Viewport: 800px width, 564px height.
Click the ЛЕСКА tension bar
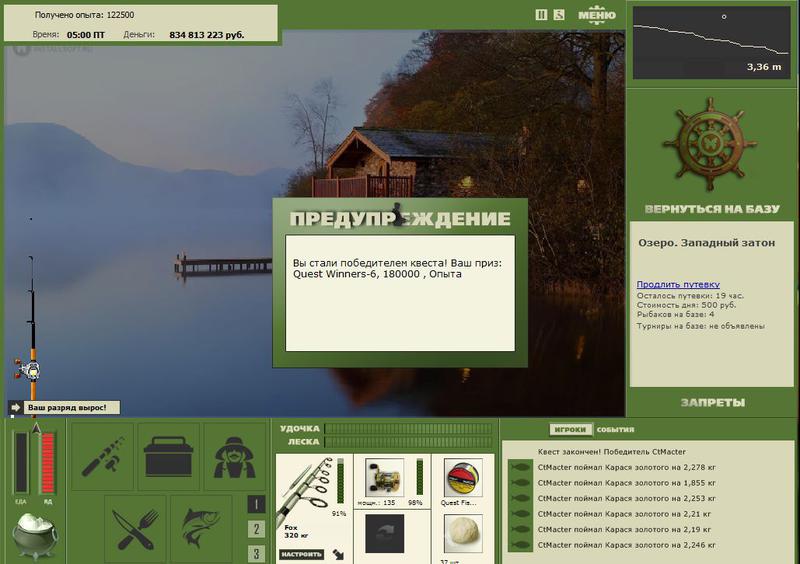pos(408,442)
